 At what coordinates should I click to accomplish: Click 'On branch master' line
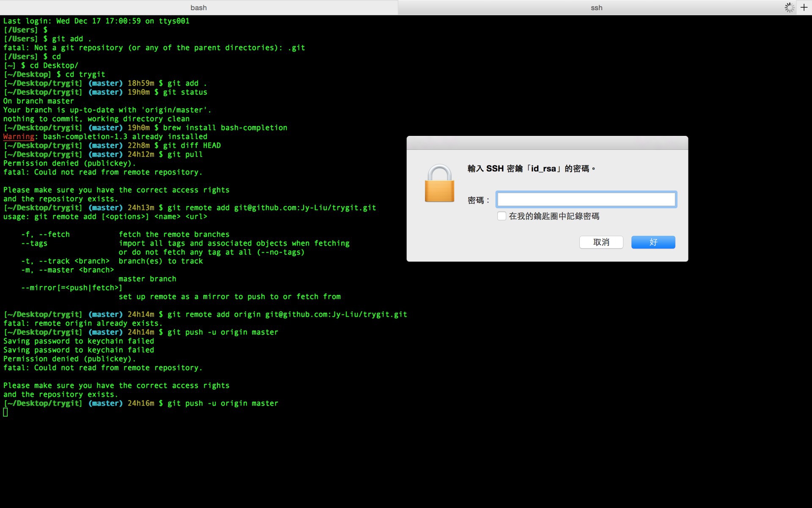pyautogui.click(x=38, y=101)
